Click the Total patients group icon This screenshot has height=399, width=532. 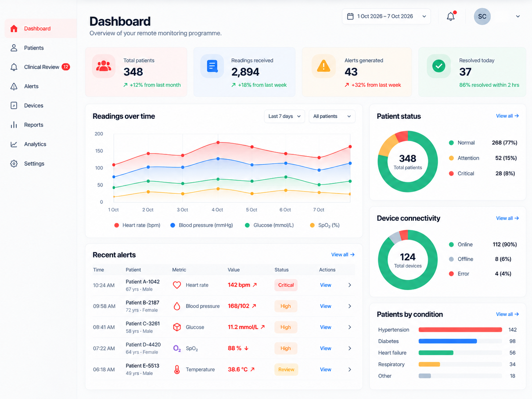104,66
